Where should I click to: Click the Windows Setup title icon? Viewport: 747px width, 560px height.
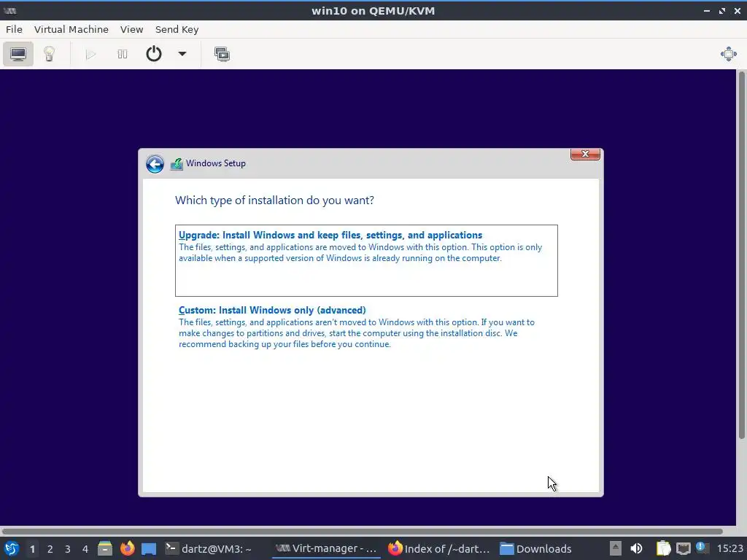point(177,164)
